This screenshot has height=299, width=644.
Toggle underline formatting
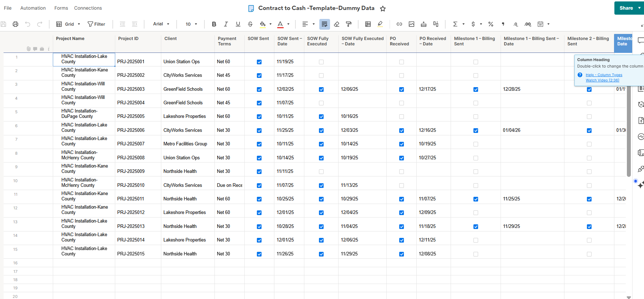click(x=238, y=24)
